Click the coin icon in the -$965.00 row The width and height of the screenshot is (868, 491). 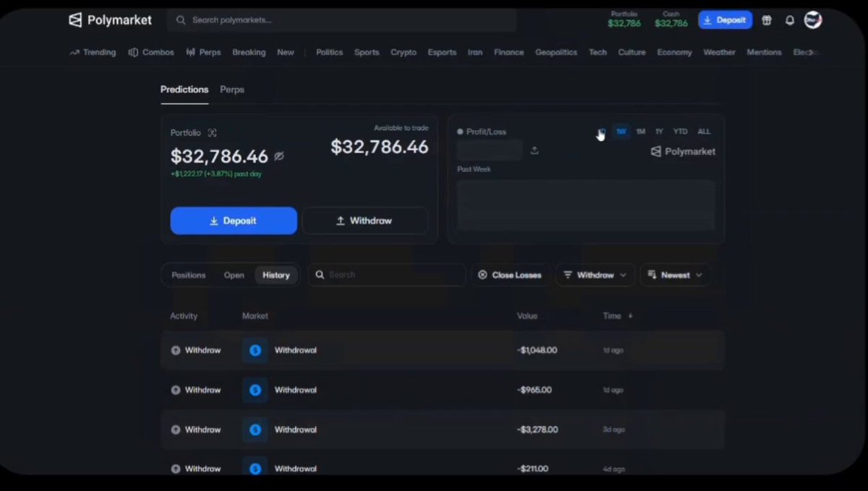coord(255,390)
